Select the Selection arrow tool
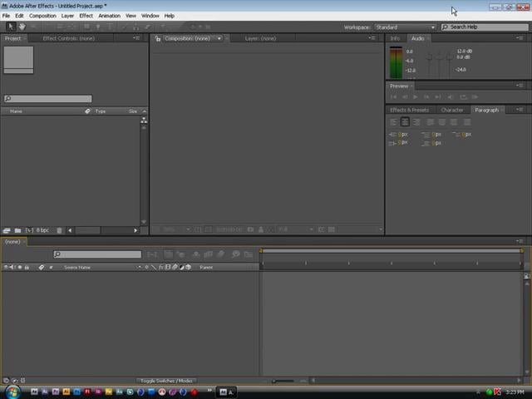Screen dimensions: 532x399 (11, 27)
